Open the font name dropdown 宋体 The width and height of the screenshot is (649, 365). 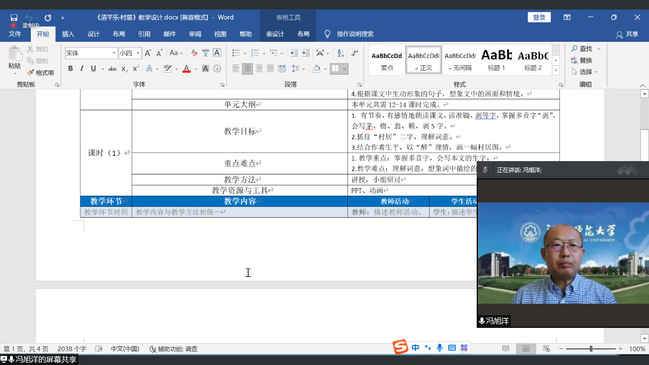(114, 53)
